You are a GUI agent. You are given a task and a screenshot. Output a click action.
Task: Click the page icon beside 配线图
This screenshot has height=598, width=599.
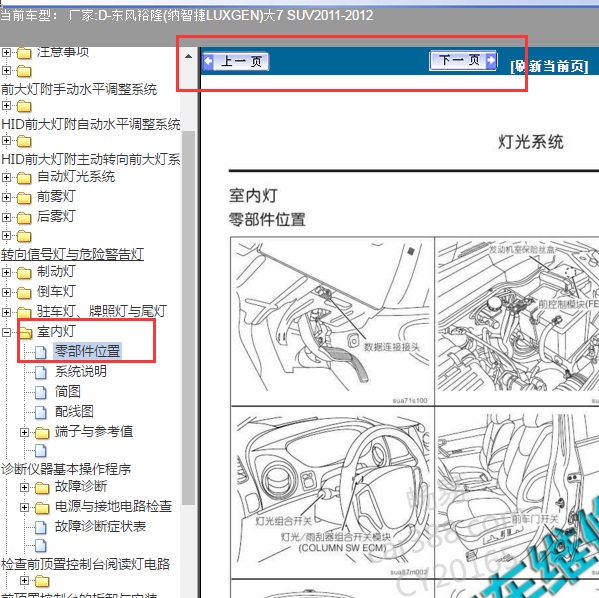tap(41, 412)
